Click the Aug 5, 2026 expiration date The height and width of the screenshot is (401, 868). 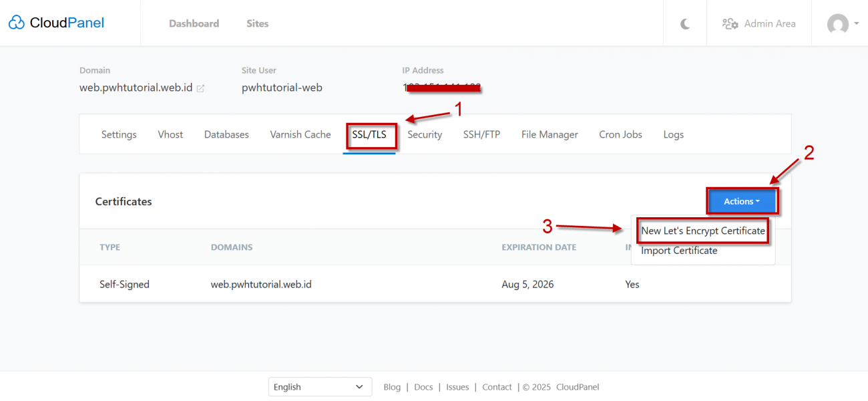(527, 284)
